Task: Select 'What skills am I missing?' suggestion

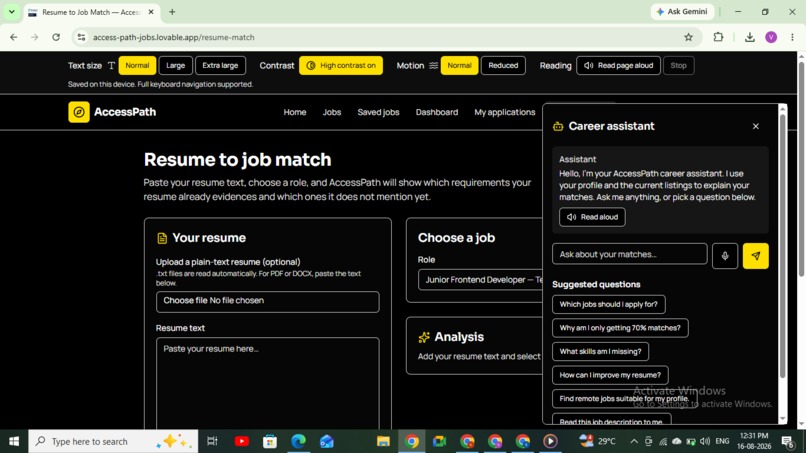Action: [x=600, y=352]
